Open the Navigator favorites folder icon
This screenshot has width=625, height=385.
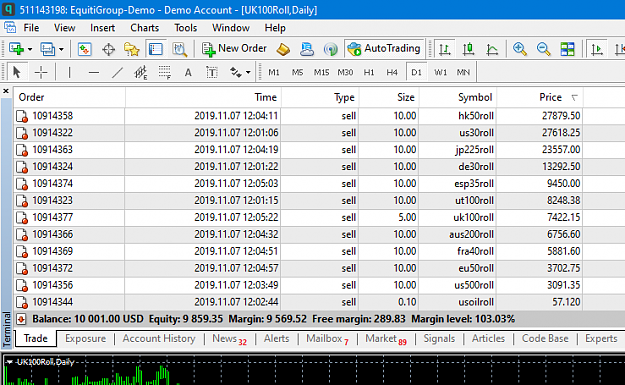(132, 49)
